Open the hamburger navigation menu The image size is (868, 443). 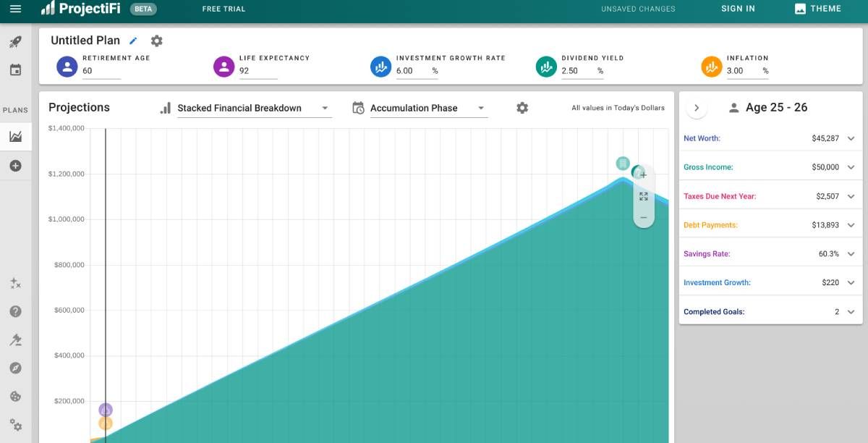(15, 9)
